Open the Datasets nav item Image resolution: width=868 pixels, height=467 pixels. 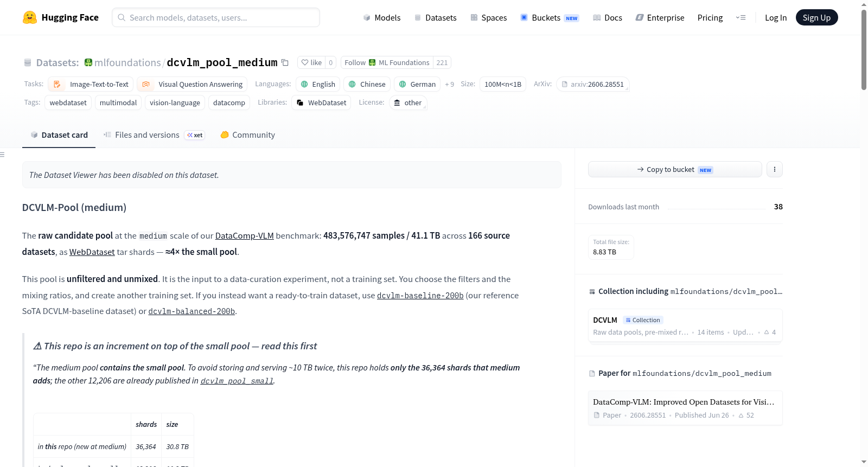coord(435,17)
